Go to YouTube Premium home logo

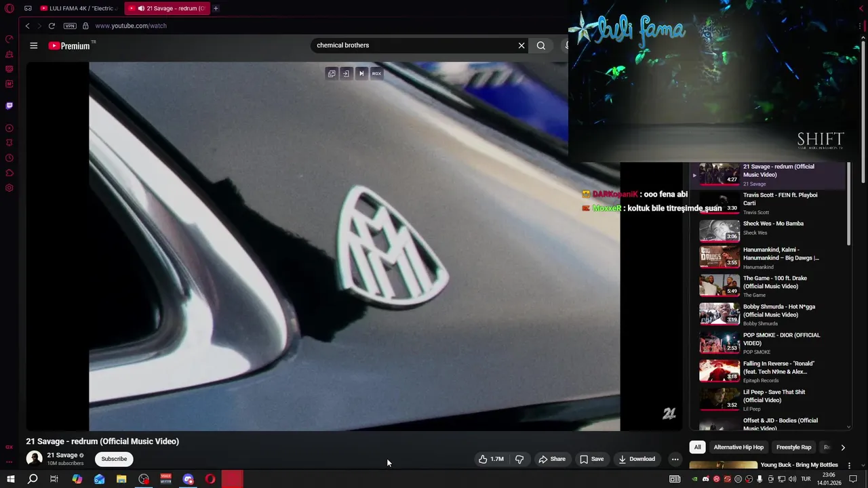tap(69, 45)
